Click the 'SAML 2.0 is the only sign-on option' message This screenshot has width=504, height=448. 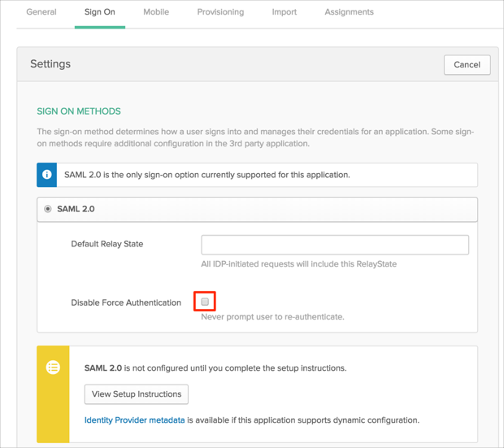[206, 175]
